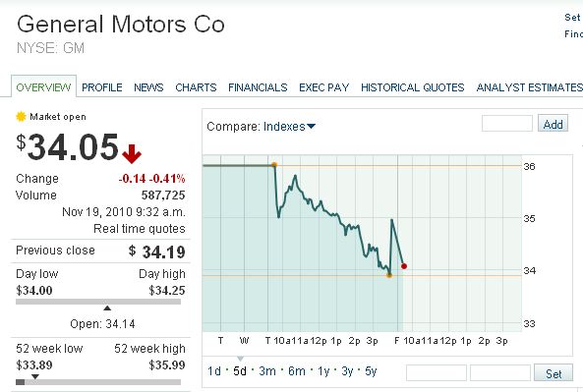
Task: Click the orange low-point marker on chart
Action: (x=389, y=275)
